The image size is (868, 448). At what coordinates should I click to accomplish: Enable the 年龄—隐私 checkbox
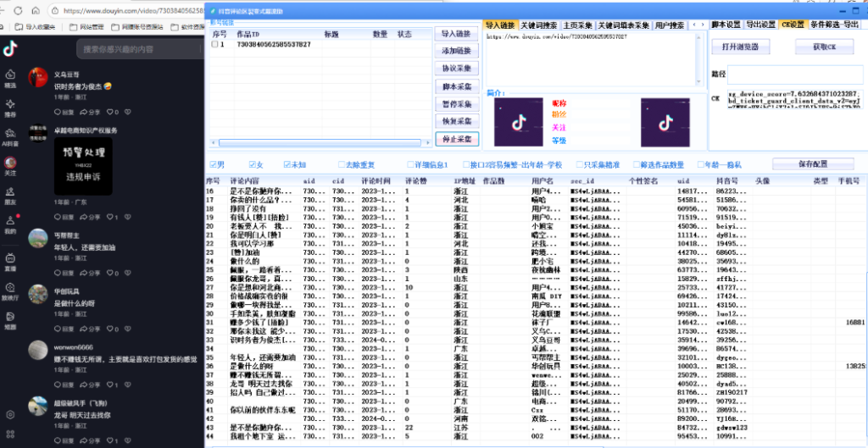(x=701, y=164)
